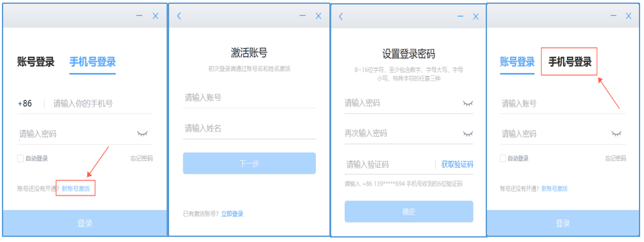Open 忘记密码 link in first login window
Image resolution: width=644 pixels, height=242 pixels.
(x=142, y=158)
